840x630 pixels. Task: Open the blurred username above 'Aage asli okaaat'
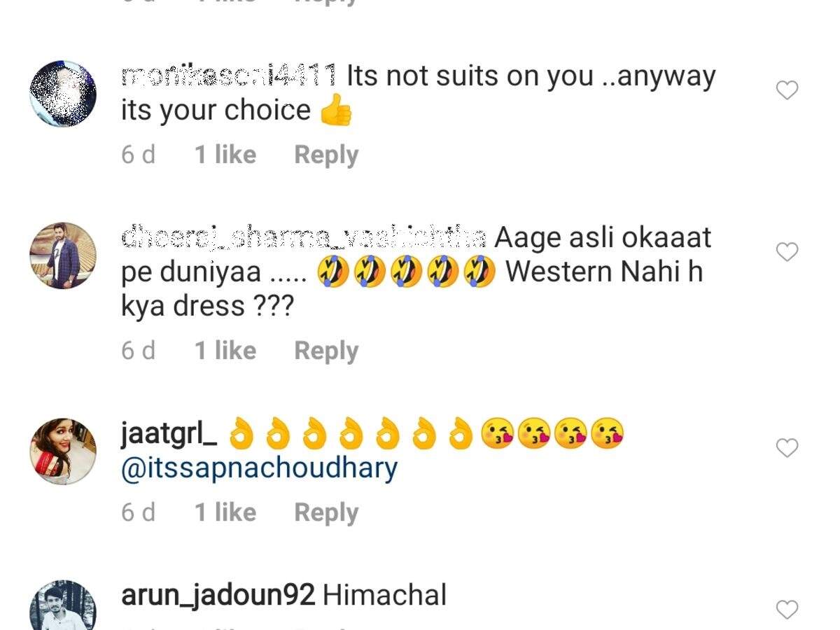click(x=304, y=237)
